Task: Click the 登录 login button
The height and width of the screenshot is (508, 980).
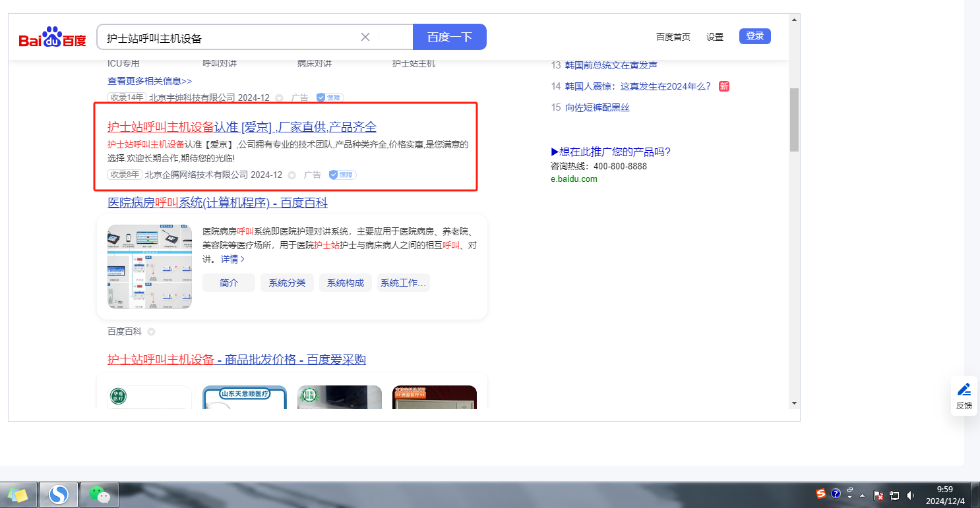Action: click(754, 36)
